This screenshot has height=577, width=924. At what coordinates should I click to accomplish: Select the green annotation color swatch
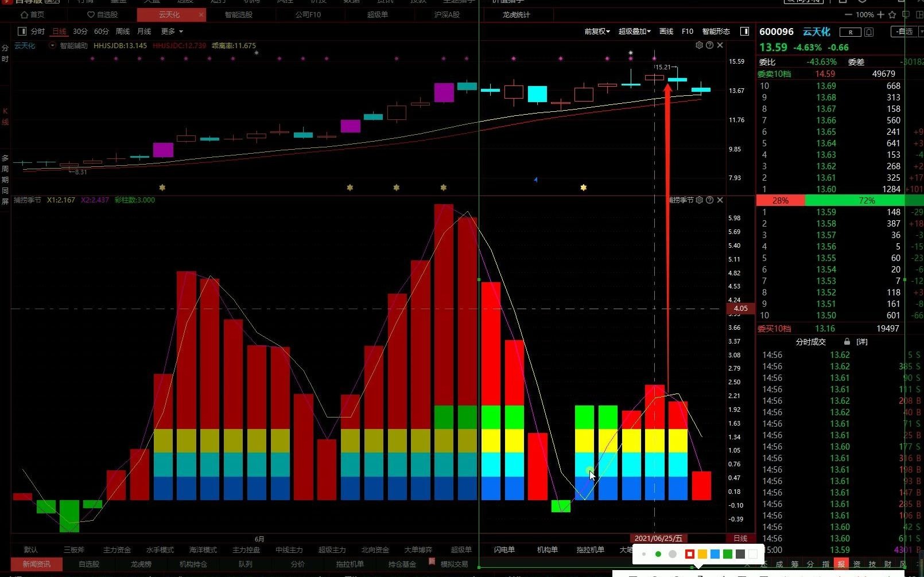click(728, 554)
